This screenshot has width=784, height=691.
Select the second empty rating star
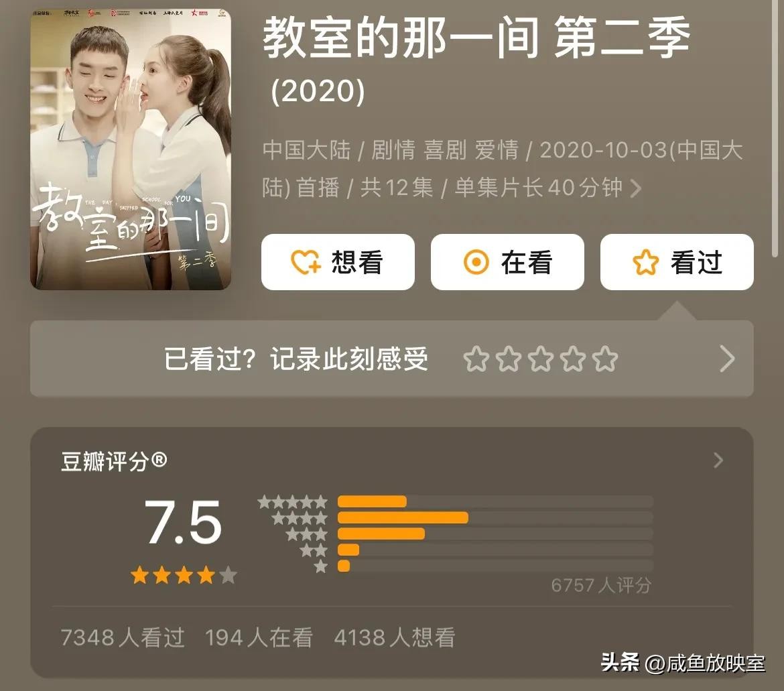click(x=509, y=359)
